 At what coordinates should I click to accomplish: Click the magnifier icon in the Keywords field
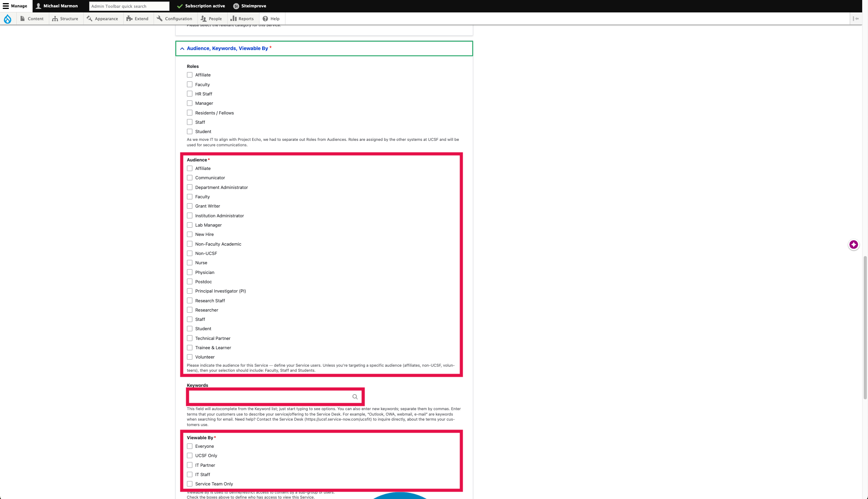[x=355, y=397]
